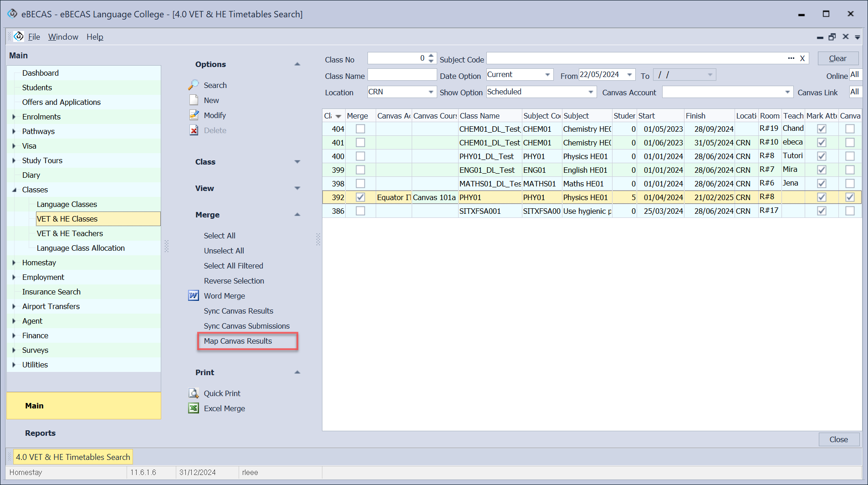Select the 4.0 VET & HE Timetables Search tab
This screenshot has height=485, width=868.
[x=72, y=457]
